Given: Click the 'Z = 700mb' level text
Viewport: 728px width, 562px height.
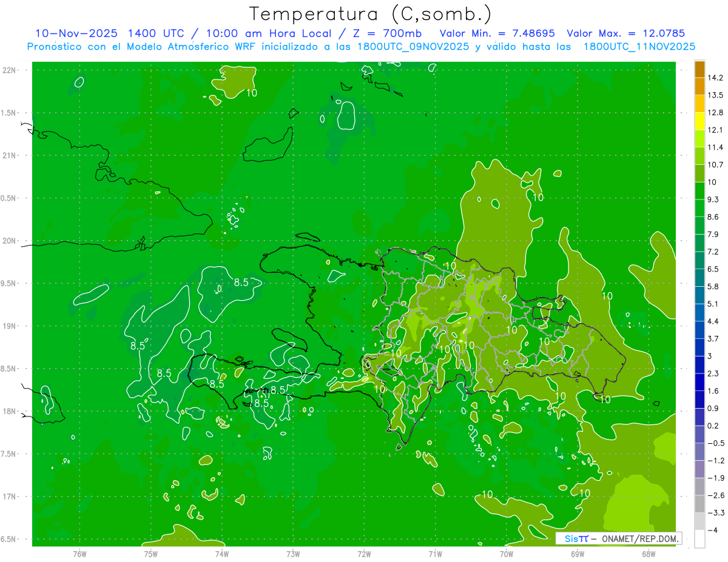Looking at the screenshot, I should 386,33.
